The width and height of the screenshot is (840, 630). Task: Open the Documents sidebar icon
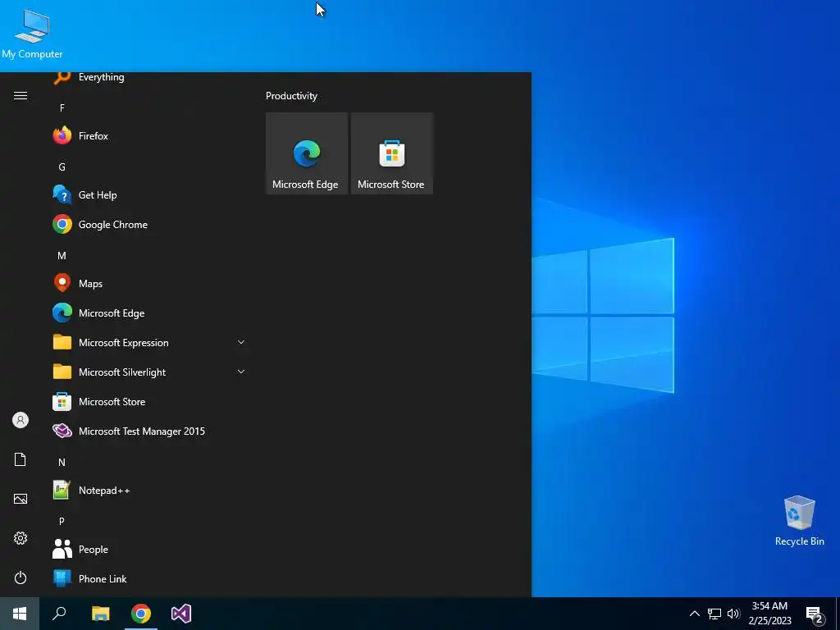21,459
